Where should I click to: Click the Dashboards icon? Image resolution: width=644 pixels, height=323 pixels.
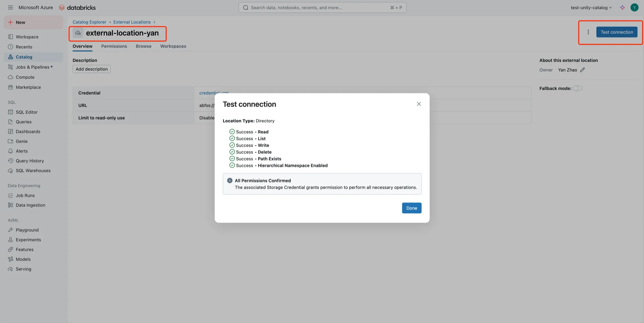[x=10, y=132]
